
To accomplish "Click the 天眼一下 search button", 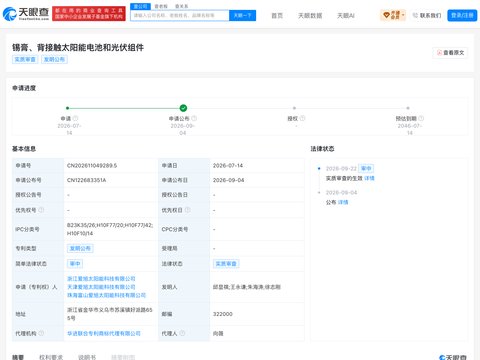I will pyautogui.click(x=242, y=15).
